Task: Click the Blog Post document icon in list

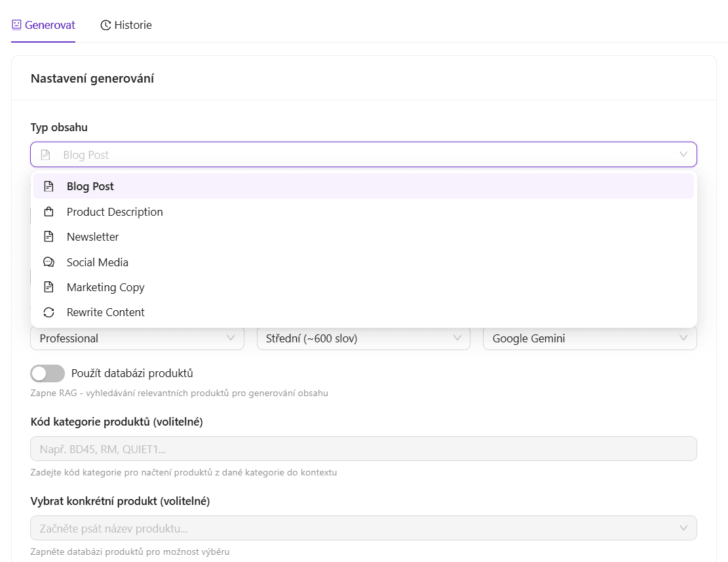Action: click(x=48, y=186)
